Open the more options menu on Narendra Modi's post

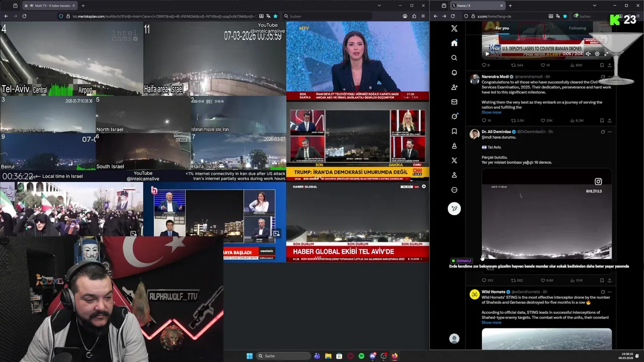pos(610,77)
